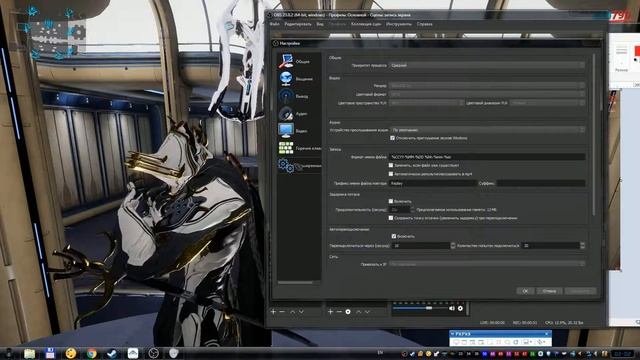The image size is (640, 360).
Task: Open the Scene Collection (Коллекция сцен) menu
Action: click(x=366, y=24)
